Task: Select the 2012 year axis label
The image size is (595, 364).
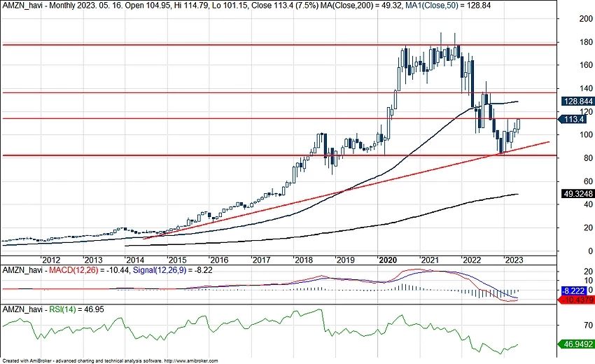Action: click(x=51, y=260)
